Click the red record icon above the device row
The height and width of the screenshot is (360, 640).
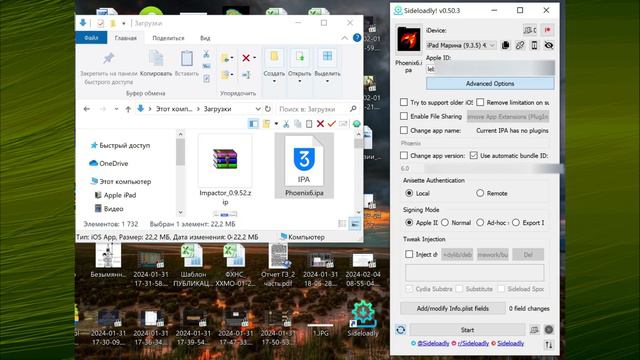(547, 30)
